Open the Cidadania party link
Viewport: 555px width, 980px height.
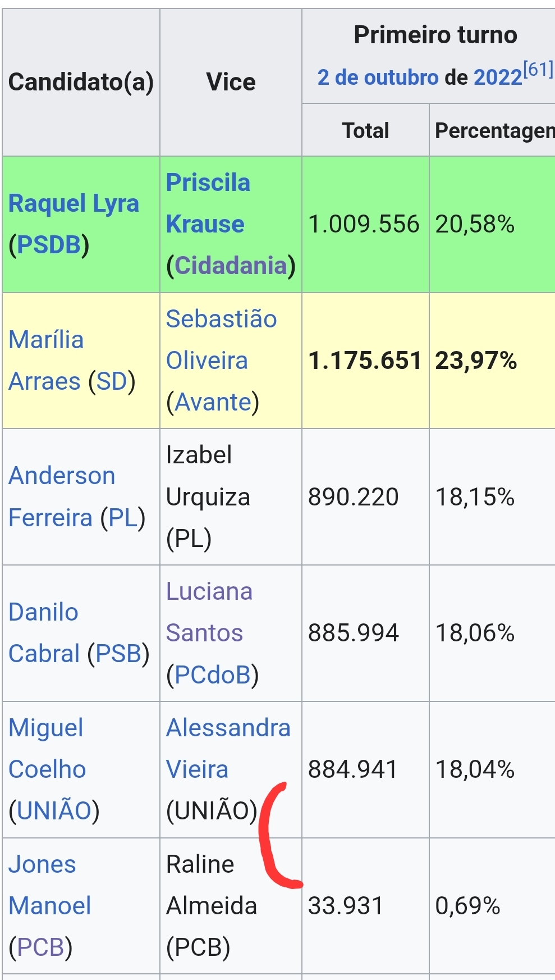click(231, 265)
